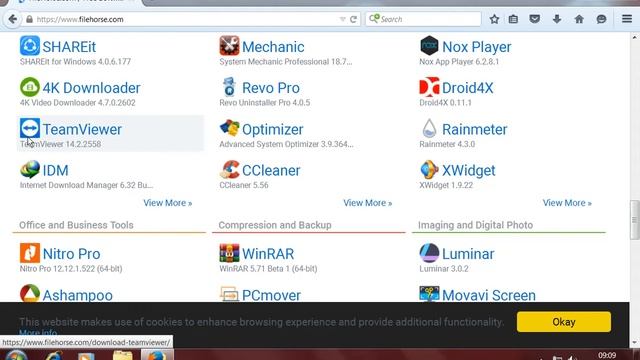640x360 pixels.
Task: Click the WinRAR books icon
Action: click(229, 253)
